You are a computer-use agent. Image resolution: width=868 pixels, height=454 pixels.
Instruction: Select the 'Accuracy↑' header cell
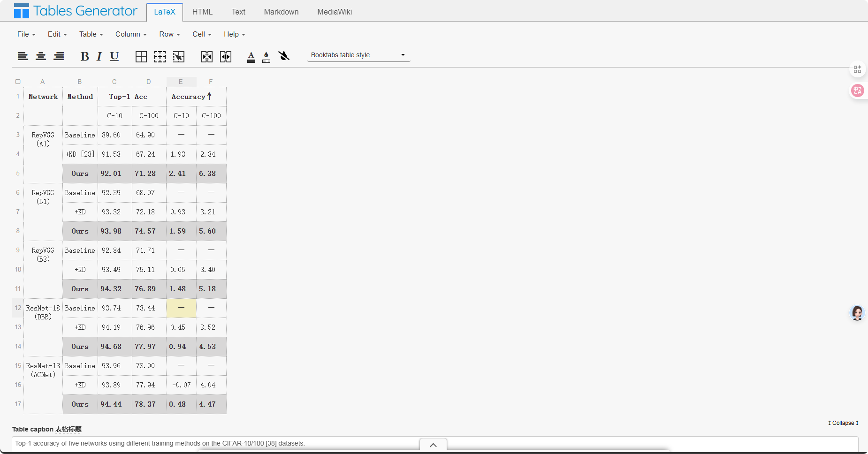click(x=196, y=97)
